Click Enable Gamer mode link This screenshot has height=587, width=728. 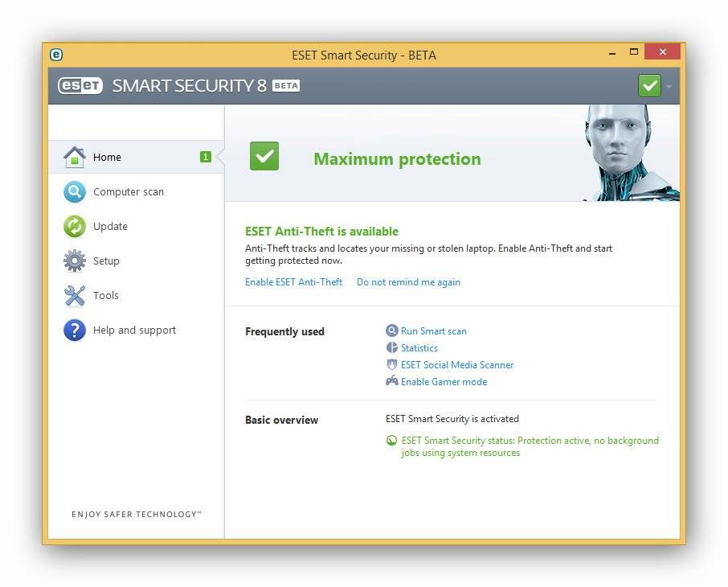444,382
